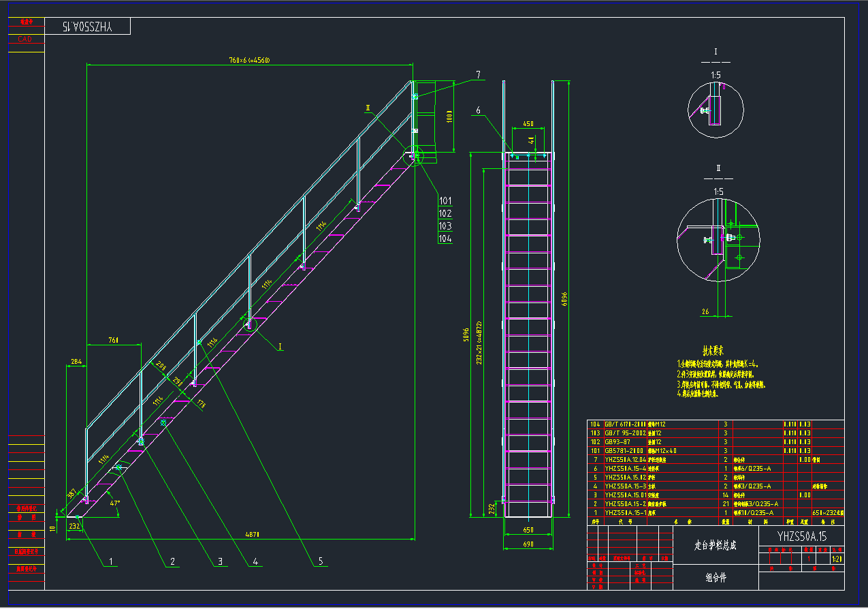
Task: Select the "450" width dimension on the front view
Action: [x=528, y=124]
